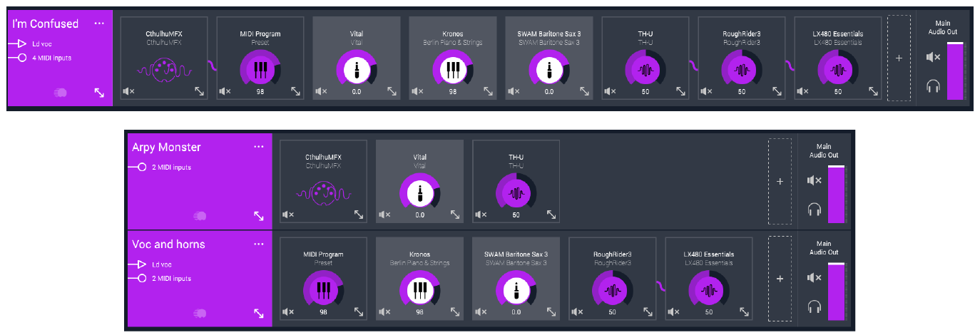Click LX480 Essentials waveform knob in I'm Confused
The width and height of the screenshot is (980, 335).
837,70
